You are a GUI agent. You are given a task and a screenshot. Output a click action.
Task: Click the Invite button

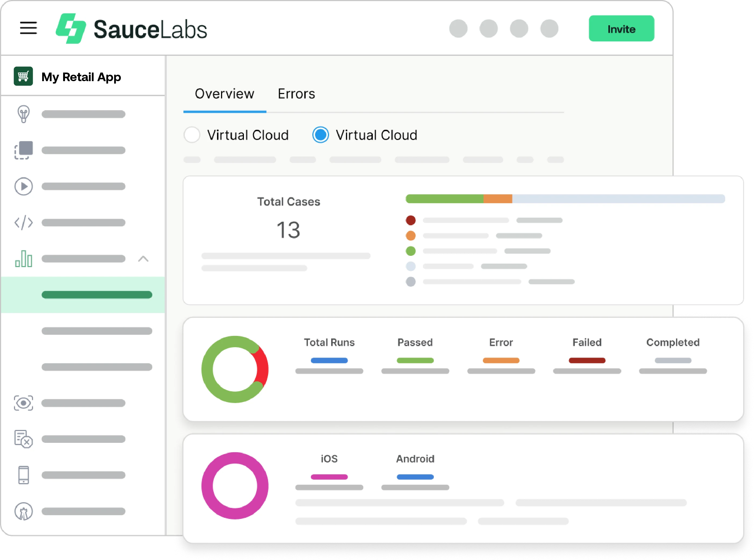(621, 28)
